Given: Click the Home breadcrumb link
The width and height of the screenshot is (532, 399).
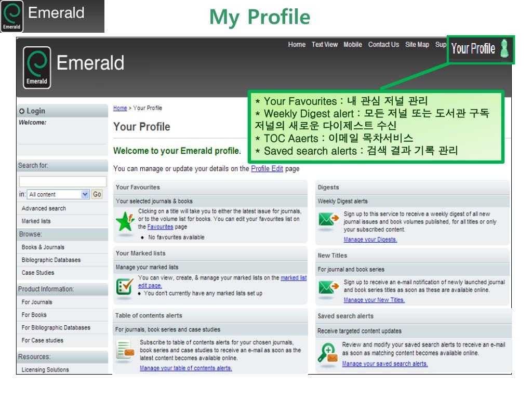Looking at the screenshot, I should point(120,108).
